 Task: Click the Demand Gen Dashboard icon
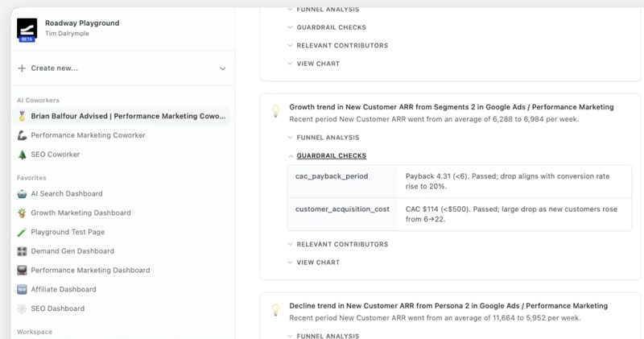23,251
